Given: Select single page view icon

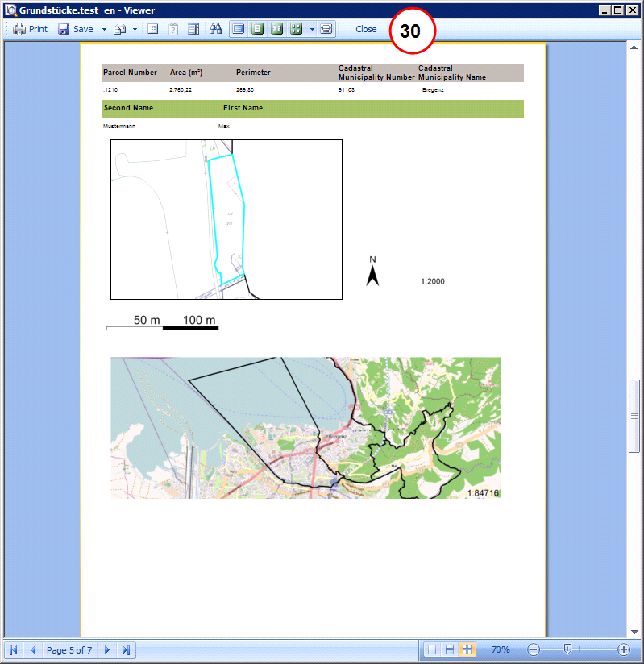Looking at the screenshot, I should [x=257, y=29].
